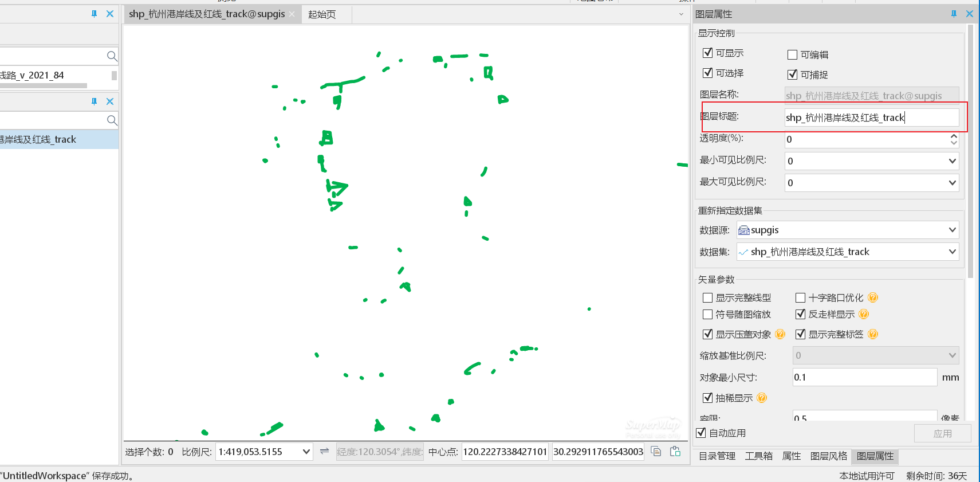Click the swap arrows icon beside scale box

point(324,451)
